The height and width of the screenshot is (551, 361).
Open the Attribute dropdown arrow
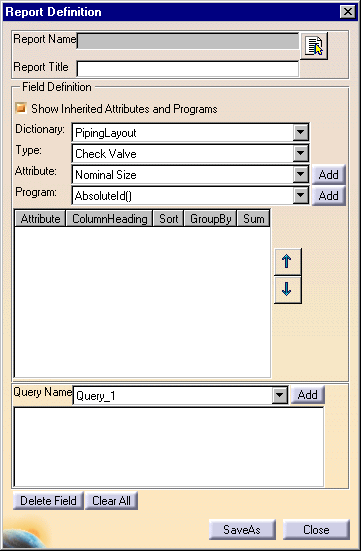[x=301, y=174]
